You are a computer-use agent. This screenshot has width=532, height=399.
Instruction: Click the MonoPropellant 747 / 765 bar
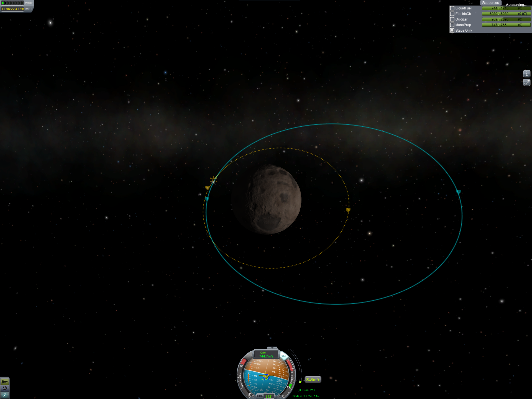tap(506, 25)
